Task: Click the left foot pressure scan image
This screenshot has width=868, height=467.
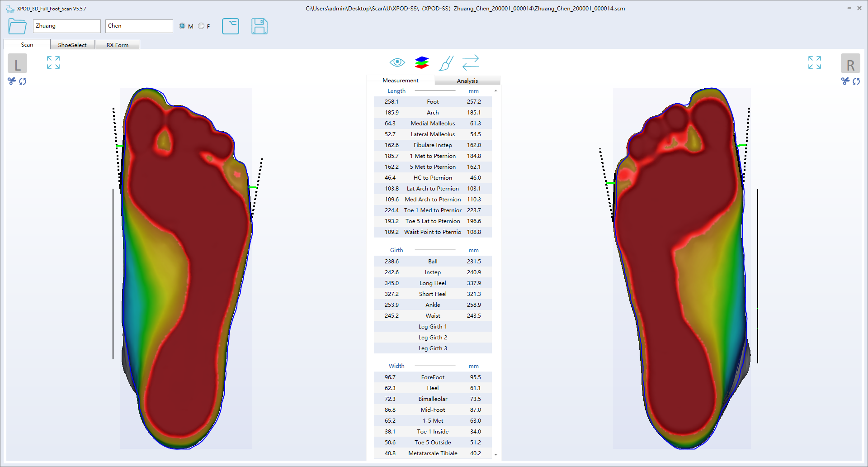Action: pyautogui.click(x=186, y=268)
